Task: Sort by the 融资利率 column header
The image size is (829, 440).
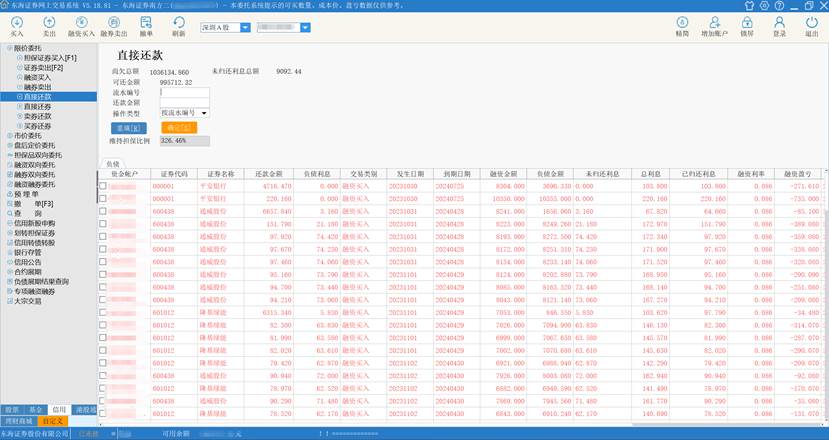Action: click(x=751, y=174)
